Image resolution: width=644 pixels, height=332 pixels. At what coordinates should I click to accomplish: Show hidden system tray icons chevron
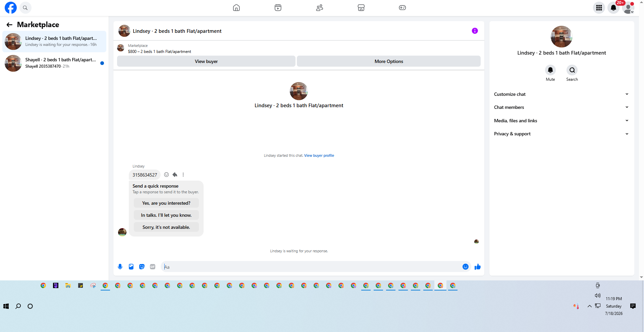(x=589, y=306)
